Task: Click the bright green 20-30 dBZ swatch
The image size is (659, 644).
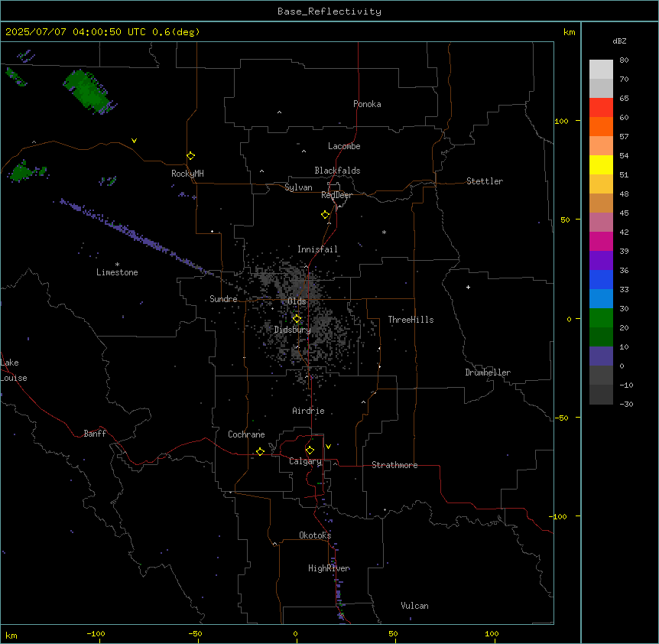Action: coord(601,318)
